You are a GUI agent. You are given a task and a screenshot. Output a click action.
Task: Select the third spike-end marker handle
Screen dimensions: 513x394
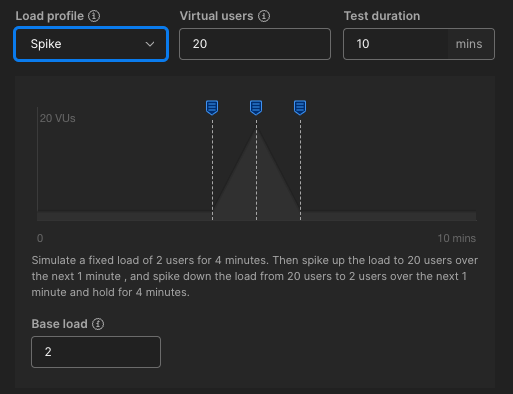[x=300, y=108]
